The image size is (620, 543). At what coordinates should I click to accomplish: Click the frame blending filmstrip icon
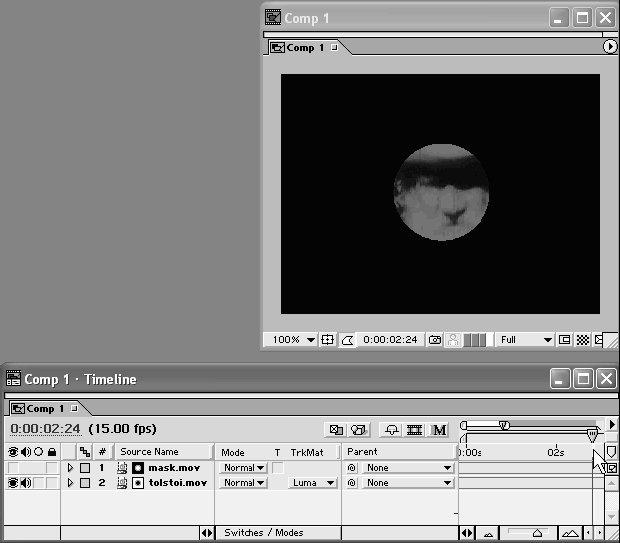[415, 430]
